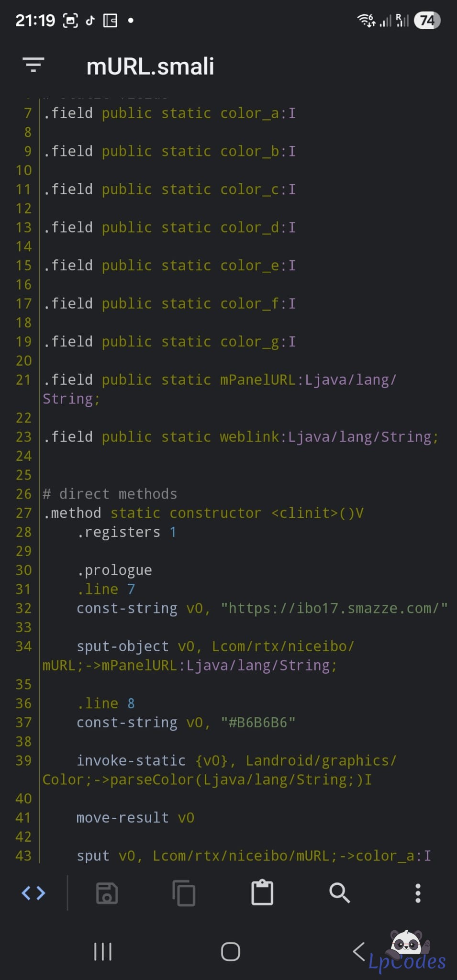Open search with the magnifier icon
This screenshot has height=980, width=457.
coord(340,893)
